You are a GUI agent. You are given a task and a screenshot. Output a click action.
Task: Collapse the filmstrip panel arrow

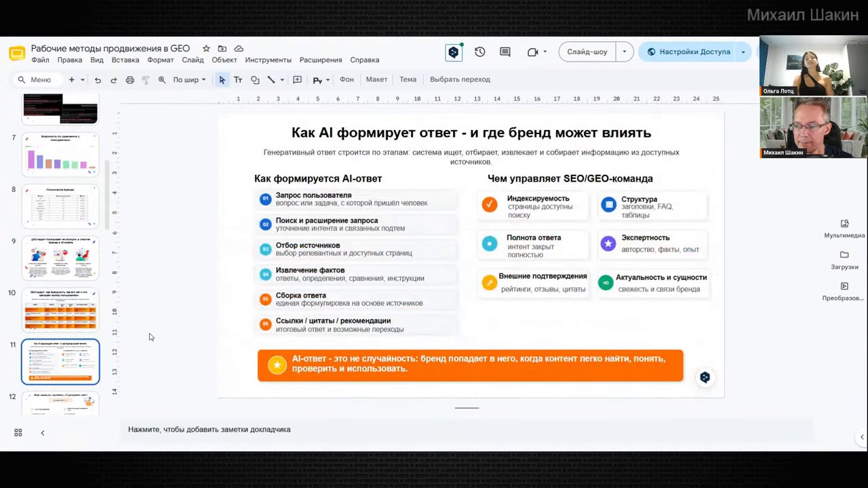[42, 432]
